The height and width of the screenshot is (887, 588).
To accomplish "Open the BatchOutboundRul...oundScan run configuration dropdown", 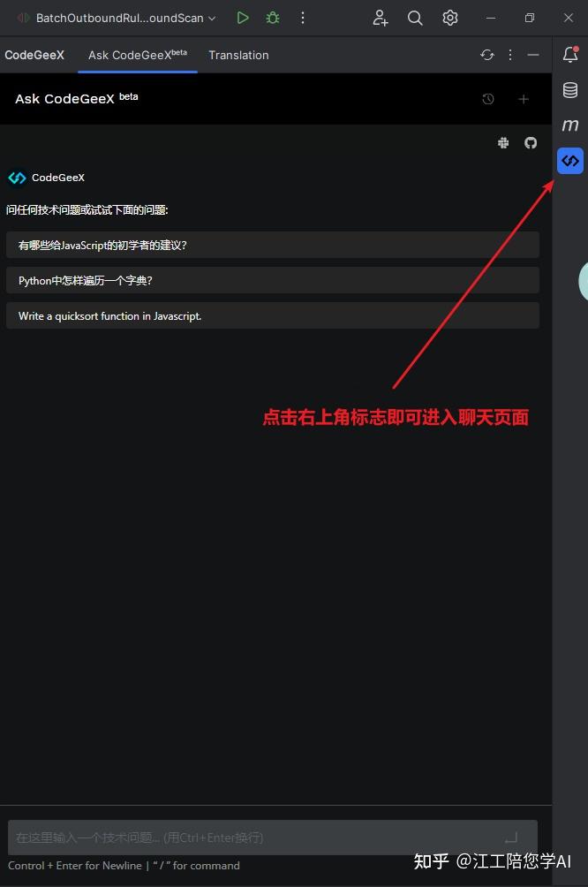I will [117, 18].
